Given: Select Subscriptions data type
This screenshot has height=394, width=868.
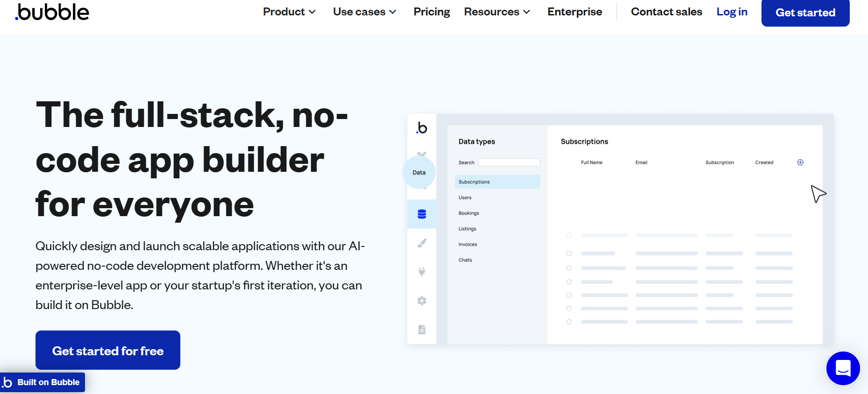Looking at the screenshot, I should pyautogui.click(x=498, y=182).
